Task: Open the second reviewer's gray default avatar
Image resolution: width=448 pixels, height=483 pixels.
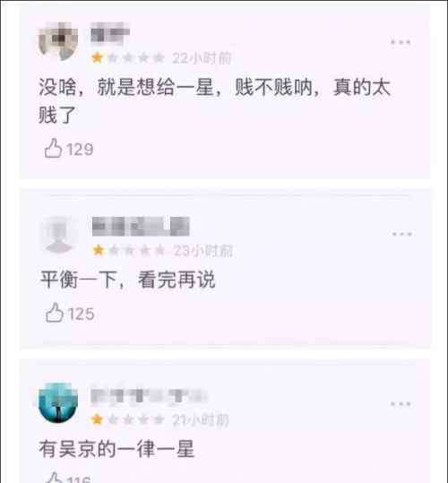Action: (x=59, y=235)
